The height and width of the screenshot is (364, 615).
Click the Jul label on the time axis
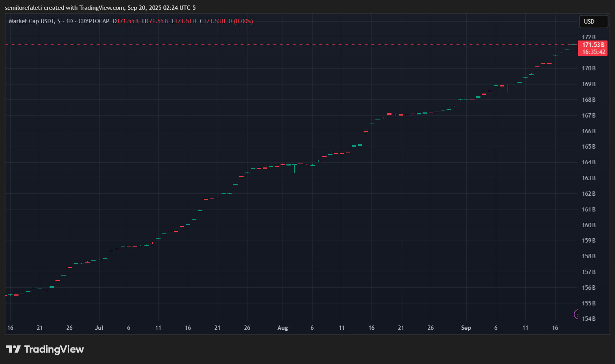99,328
